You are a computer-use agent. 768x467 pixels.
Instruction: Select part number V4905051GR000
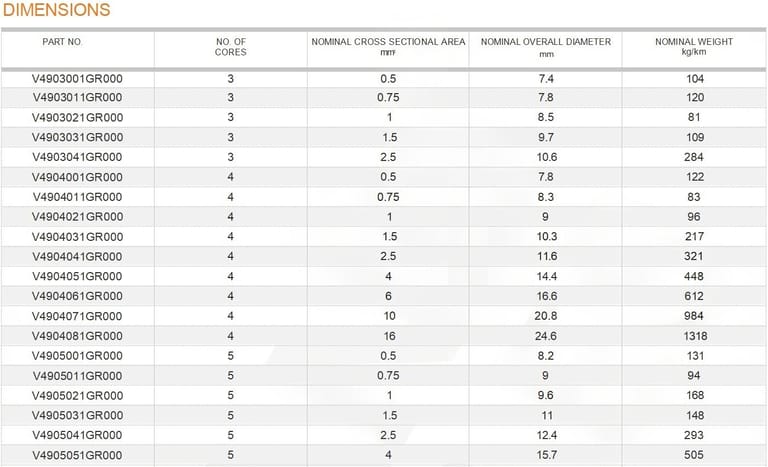click(x=77, y=455)
